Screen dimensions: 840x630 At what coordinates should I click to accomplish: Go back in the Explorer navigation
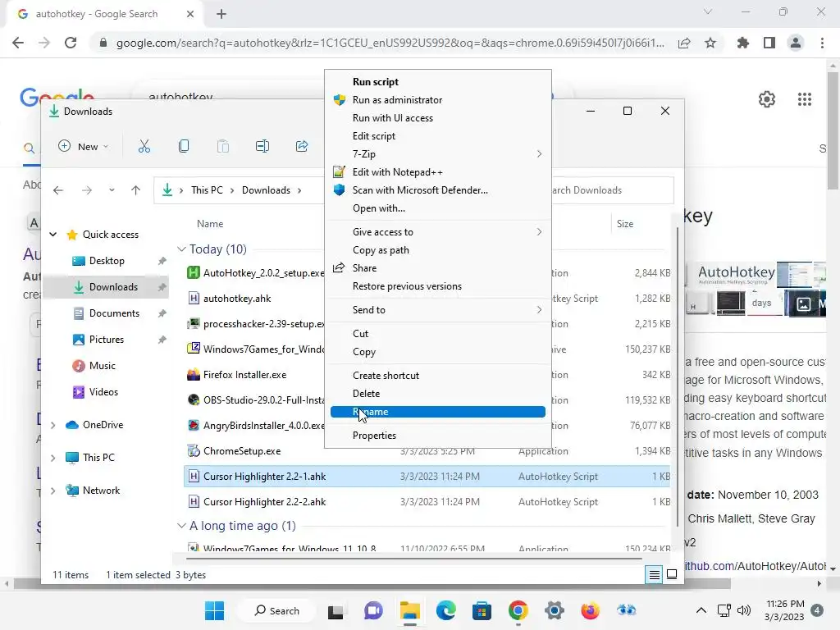click(x=58, y=190)
